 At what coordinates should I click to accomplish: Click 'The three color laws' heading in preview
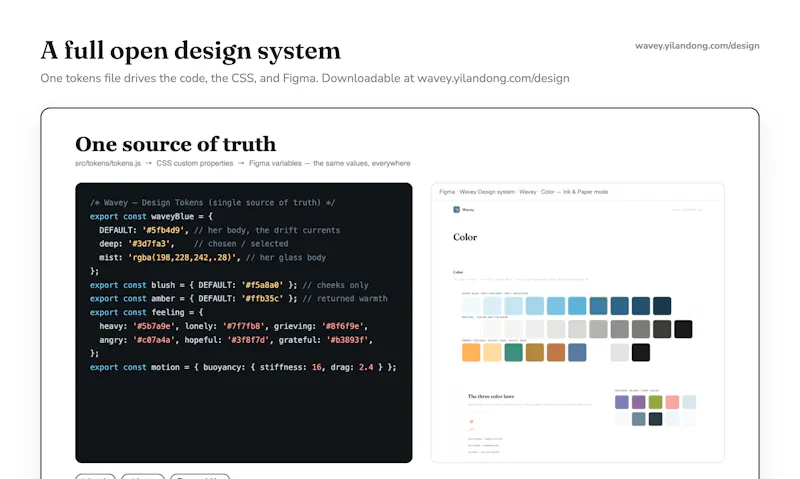pos(491,396)
